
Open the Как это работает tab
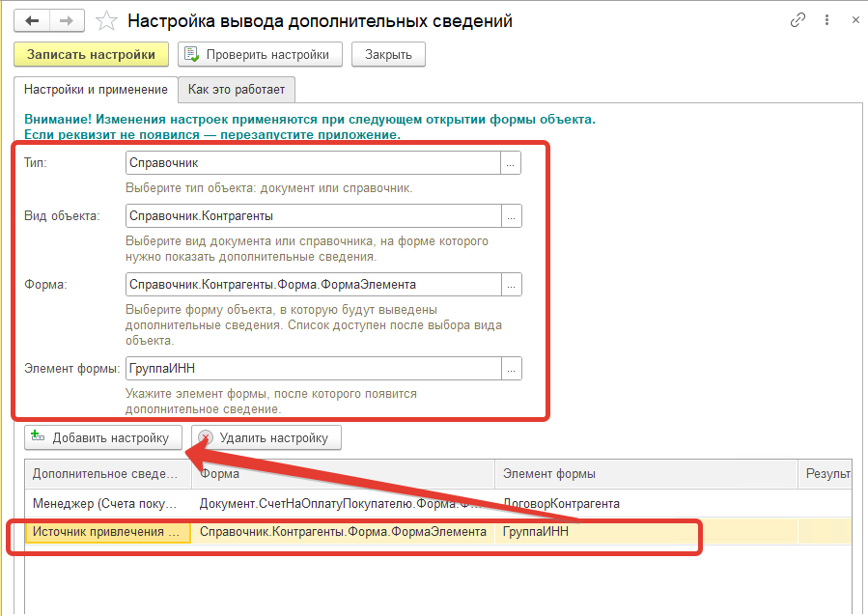click(237, 90)
